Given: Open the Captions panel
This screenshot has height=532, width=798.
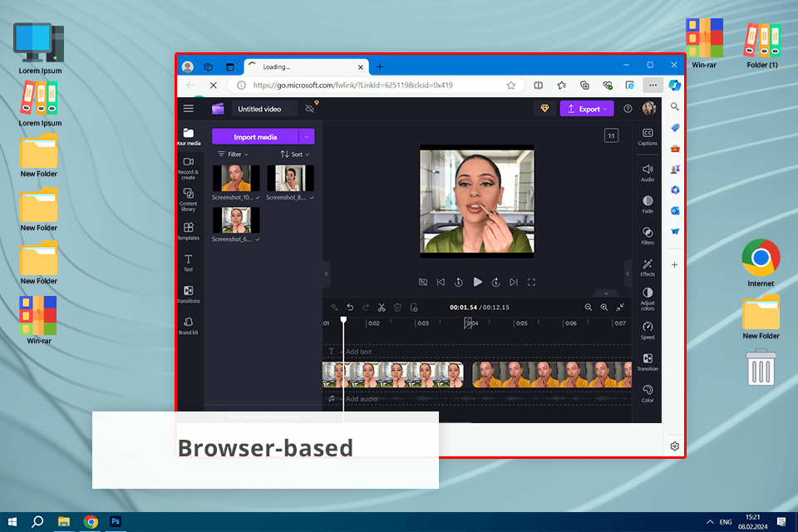Looking at the screenshot, I should point(648,137).
